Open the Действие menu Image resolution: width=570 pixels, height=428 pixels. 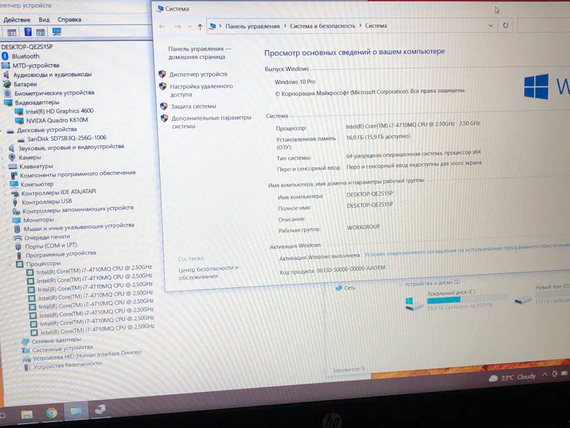click(17, 20)
